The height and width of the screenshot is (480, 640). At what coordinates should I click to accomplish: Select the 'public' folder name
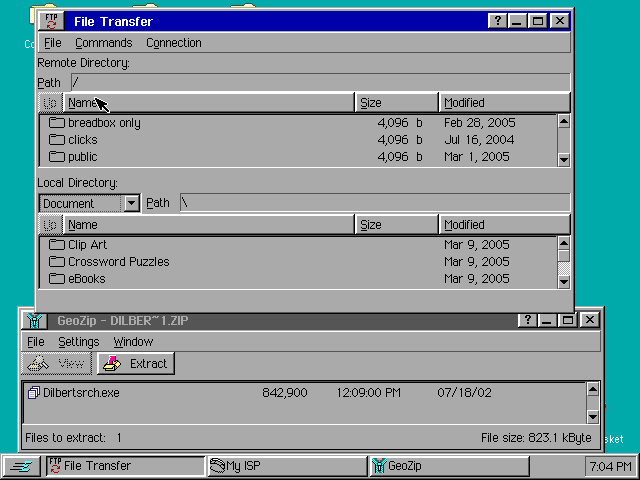pos(83,157)
